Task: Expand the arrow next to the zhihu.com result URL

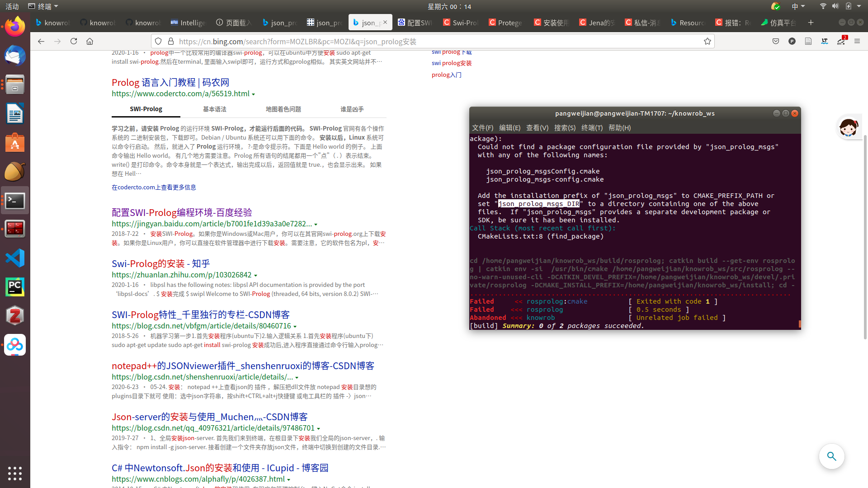Action: pos(256,275)
